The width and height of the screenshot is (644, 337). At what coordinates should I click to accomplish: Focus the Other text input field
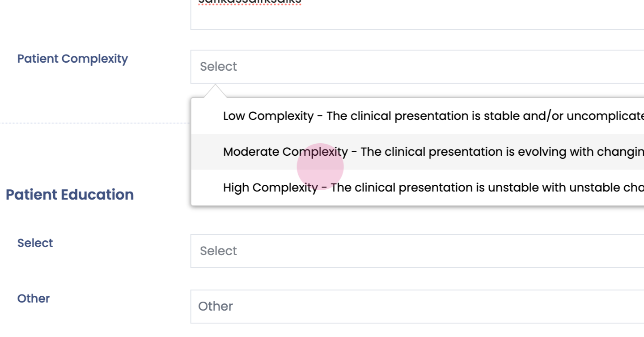(416, 307)
